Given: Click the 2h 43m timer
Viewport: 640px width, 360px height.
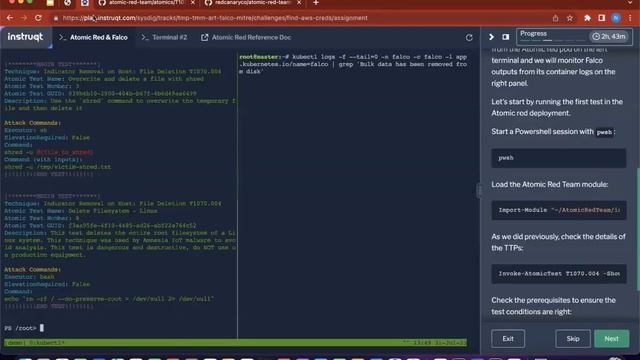Looking at the screenshot, I should click(609, 37).
